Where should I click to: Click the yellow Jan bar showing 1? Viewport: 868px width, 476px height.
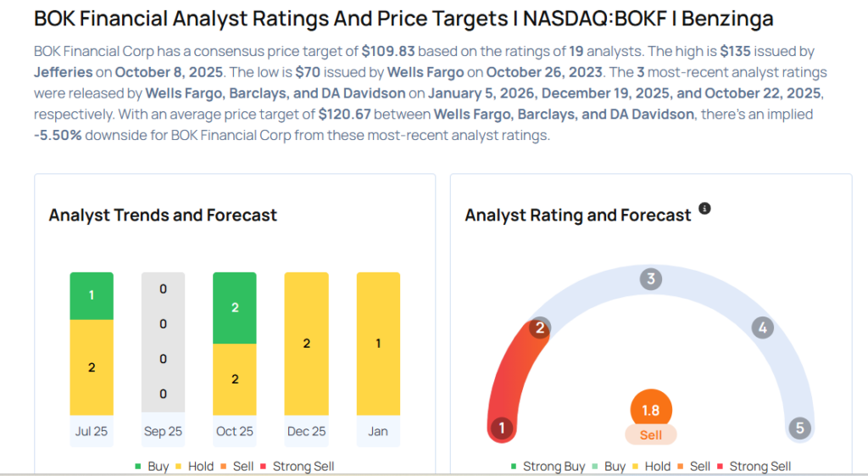[x=378, y=342]
